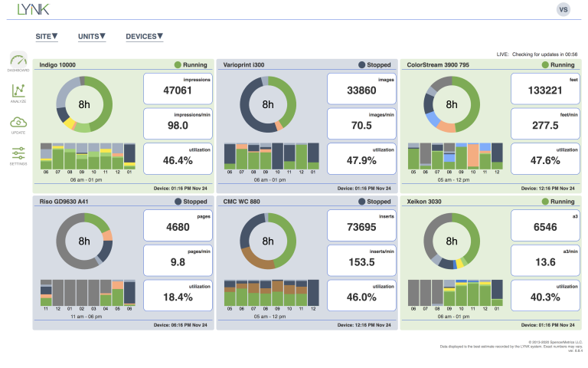The width and height of the screenshot is (588, 368).
Task: Click Varioprint i300 Stopped status dot
Action: tap(361, 65)
